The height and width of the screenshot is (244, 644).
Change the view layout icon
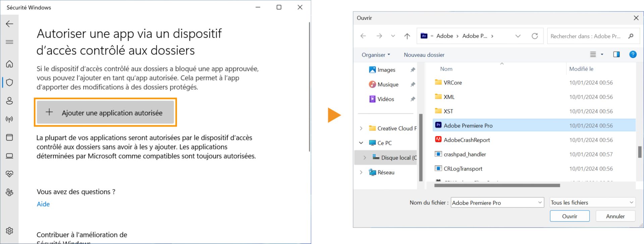click(593, 54)
